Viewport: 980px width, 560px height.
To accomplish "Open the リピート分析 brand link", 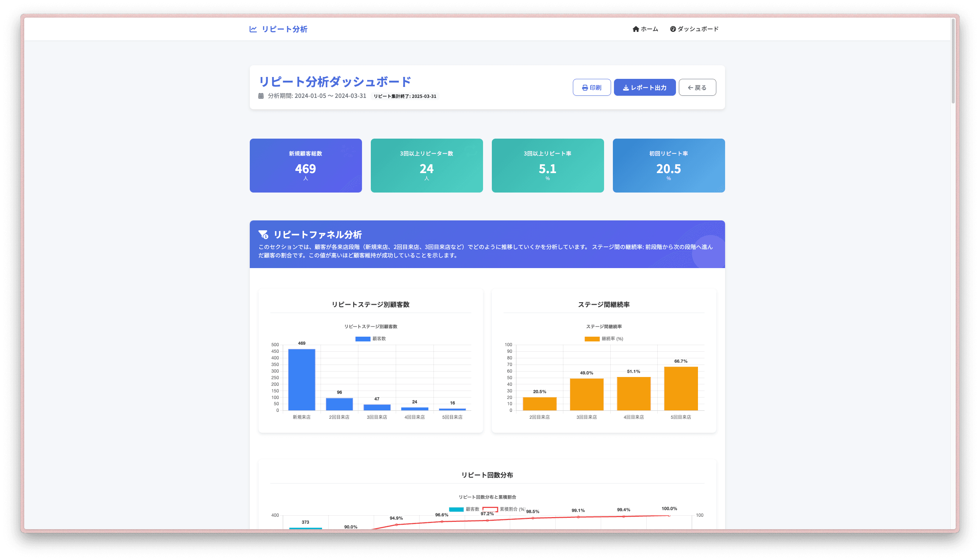I will point(278,29).
